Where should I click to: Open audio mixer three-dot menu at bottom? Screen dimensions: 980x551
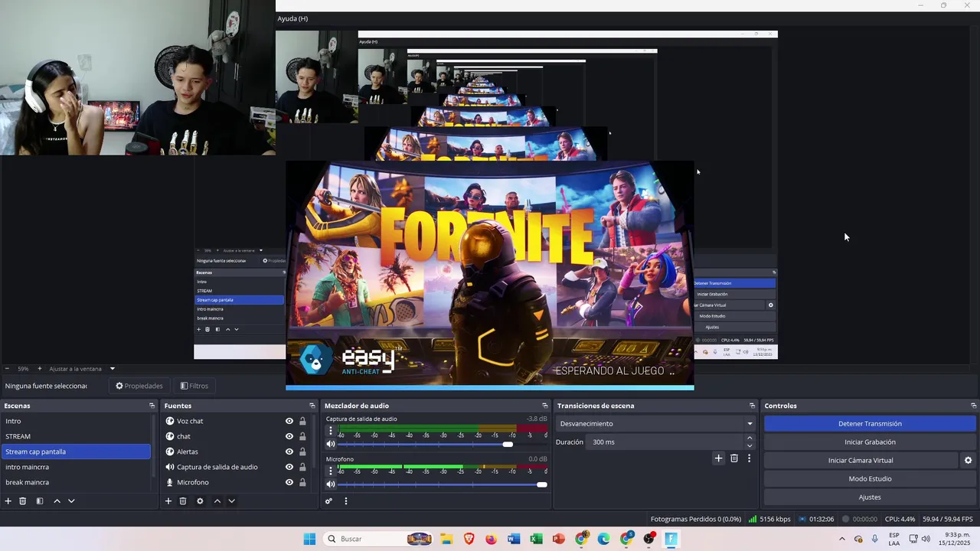[x=346, y=501]
